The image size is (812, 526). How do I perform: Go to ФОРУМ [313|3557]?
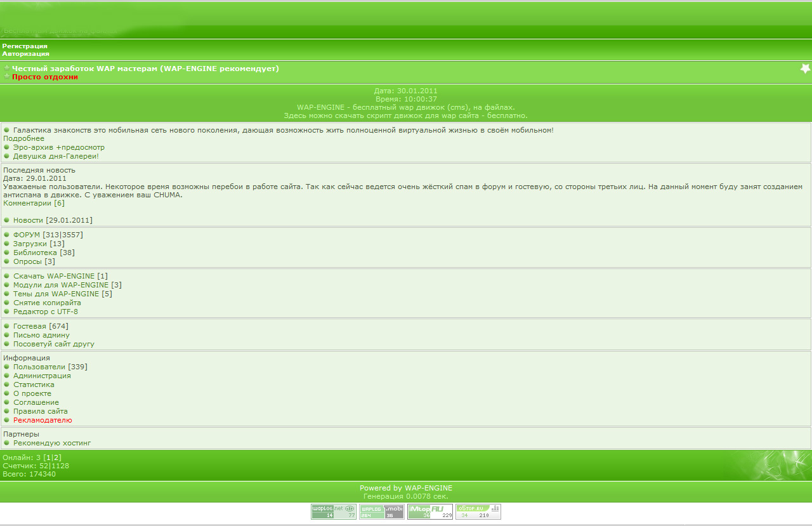click(x=48, y=235)
